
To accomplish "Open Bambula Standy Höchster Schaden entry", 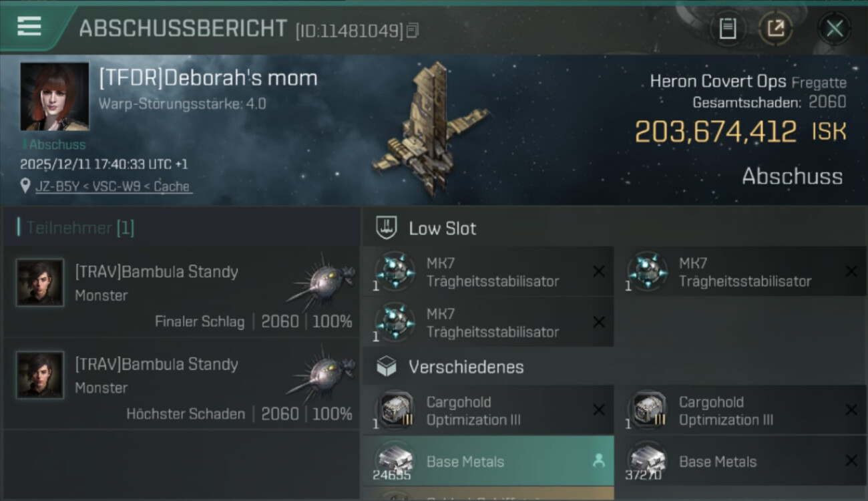I will click(x=182, y=383).
